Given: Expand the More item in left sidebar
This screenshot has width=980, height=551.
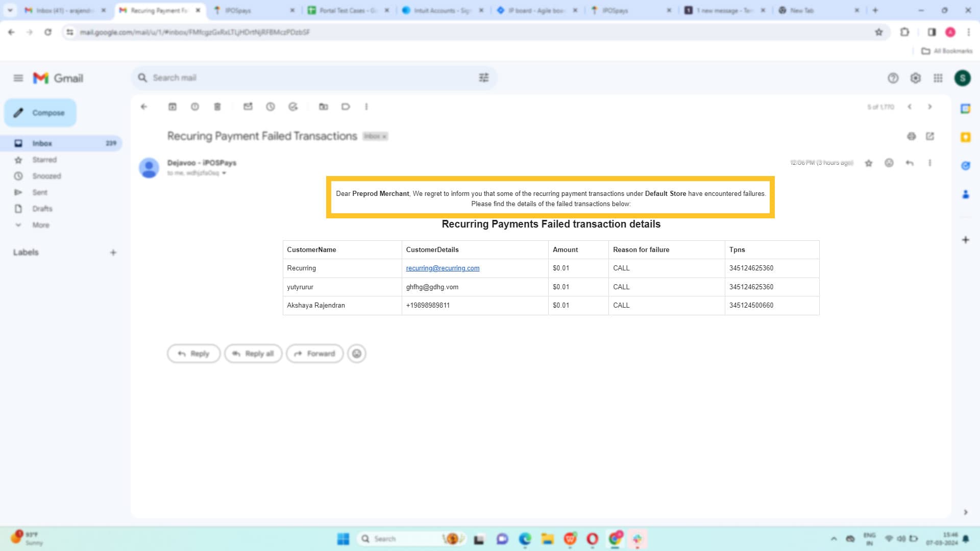Looking at the screenshot, I should 41,225.
